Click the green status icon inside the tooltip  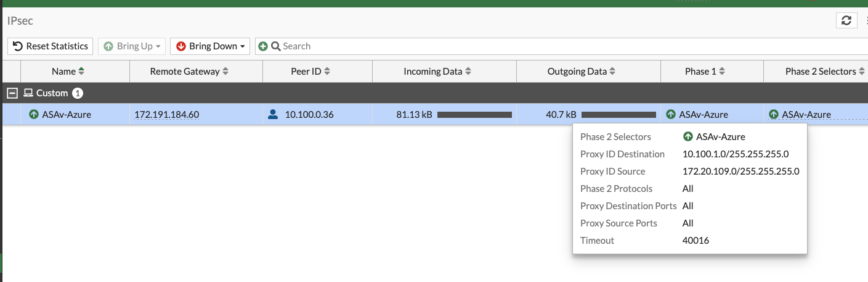688,137
